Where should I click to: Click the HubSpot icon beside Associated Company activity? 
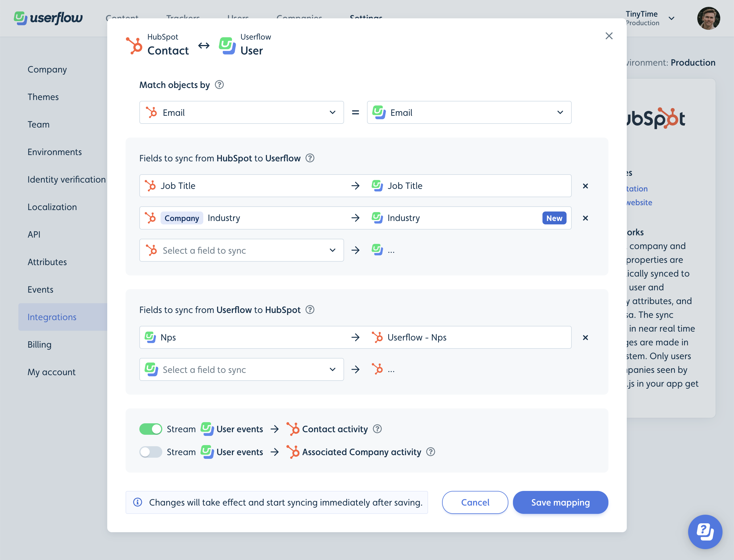click(293, 452)
